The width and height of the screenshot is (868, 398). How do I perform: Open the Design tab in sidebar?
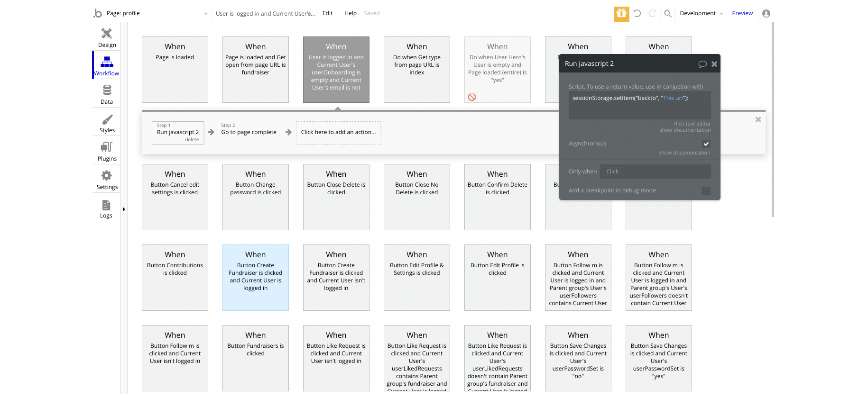[x=107, y=37]
